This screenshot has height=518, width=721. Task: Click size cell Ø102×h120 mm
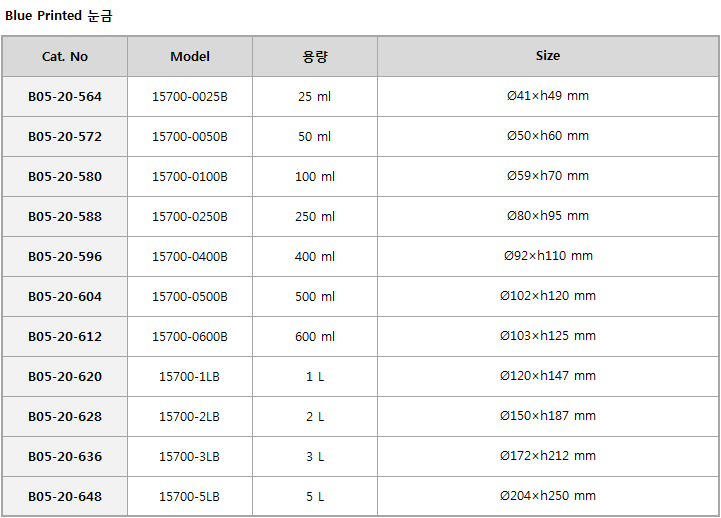(548, 296)
